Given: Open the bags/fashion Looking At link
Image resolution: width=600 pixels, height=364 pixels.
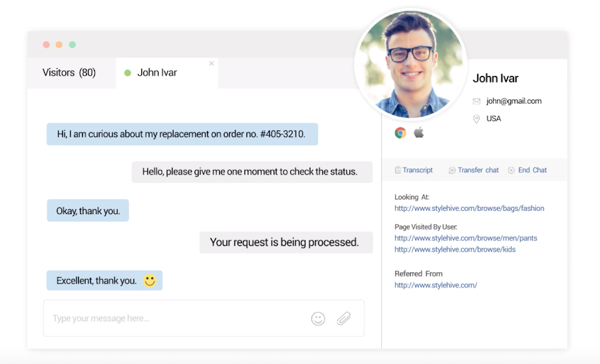Looking at the screenshot, I should point(469,208).
